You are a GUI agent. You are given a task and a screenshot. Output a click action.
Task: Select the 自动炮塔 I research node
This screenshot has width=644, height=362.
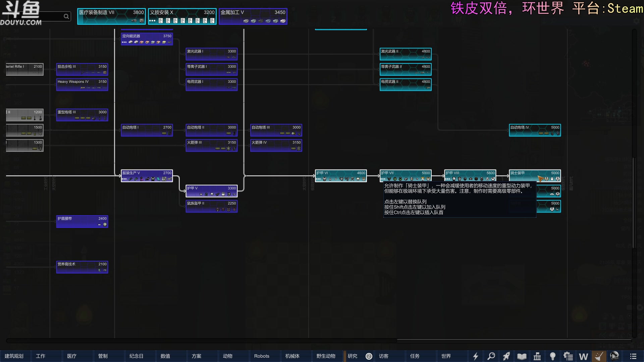pyautogui.click(x=147, y=130)
